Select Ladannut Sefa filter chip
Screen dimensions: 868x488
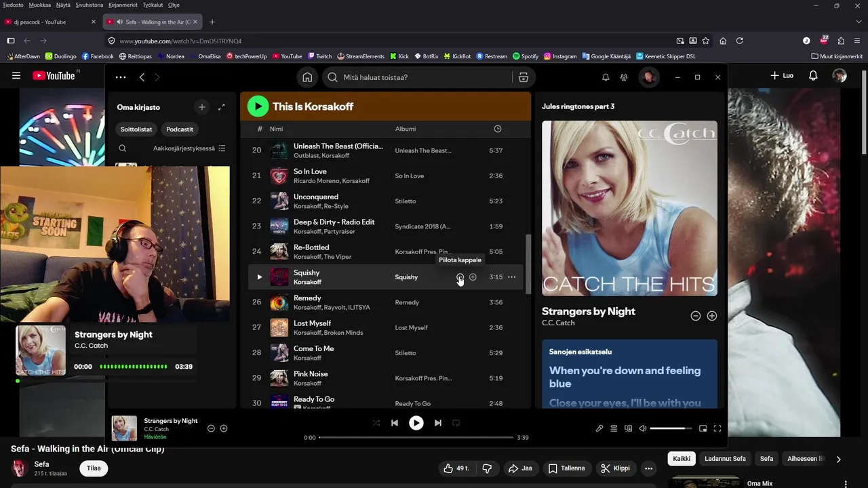(x=725, y=459)
